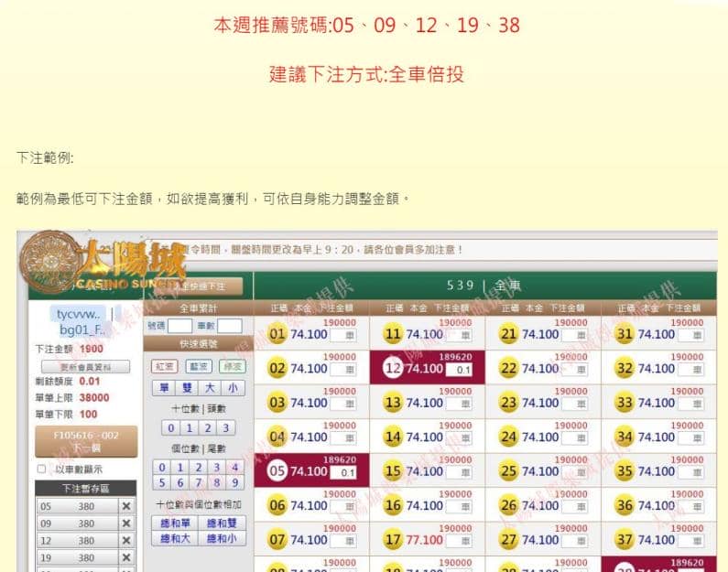Click the selected white ball number 05
Image resolution: width=728 pixels, height=572 pixels.
click(277, 471)
